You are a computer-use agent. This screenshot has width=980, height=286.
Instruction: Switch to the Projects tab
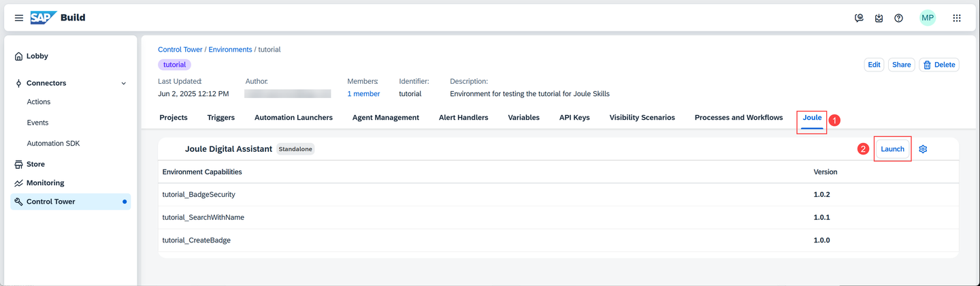(x=174, y=118)
